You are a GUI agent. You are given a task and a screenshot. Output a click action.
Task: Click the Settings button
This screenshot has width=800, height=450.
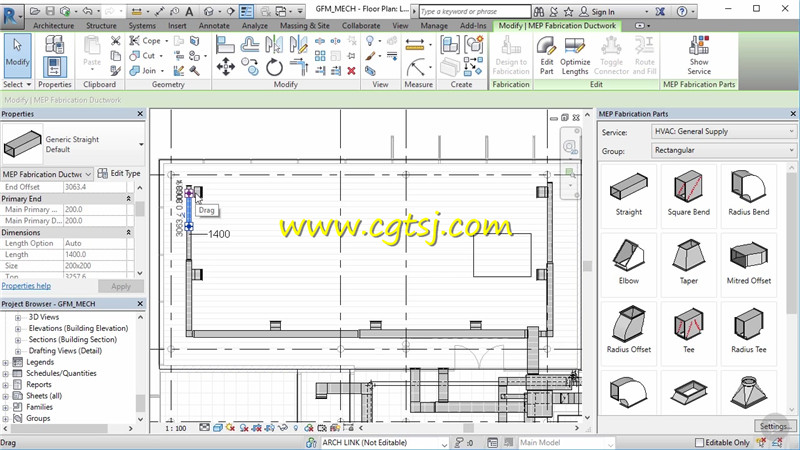[x=774, y=426]
